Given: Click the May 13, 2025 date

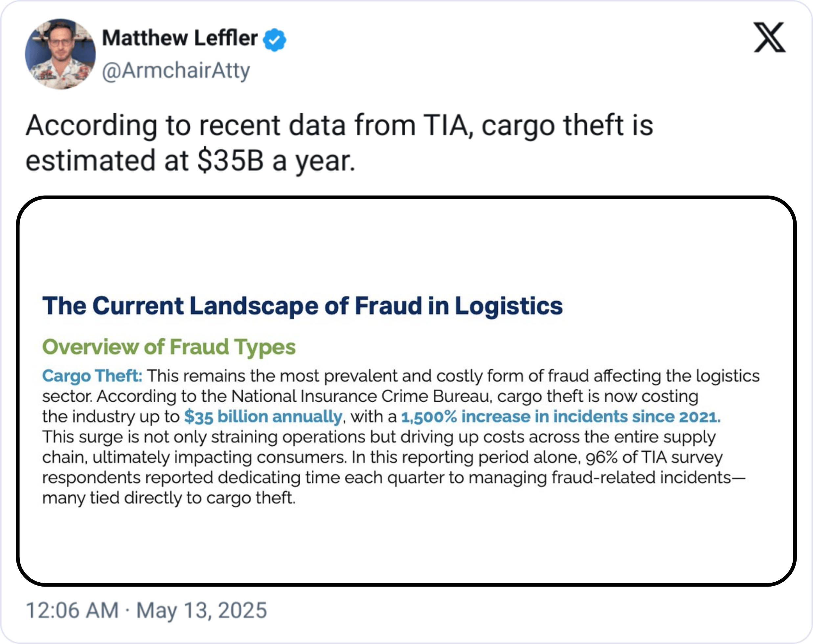Looking at the screenshot, I should click(201, 610).
